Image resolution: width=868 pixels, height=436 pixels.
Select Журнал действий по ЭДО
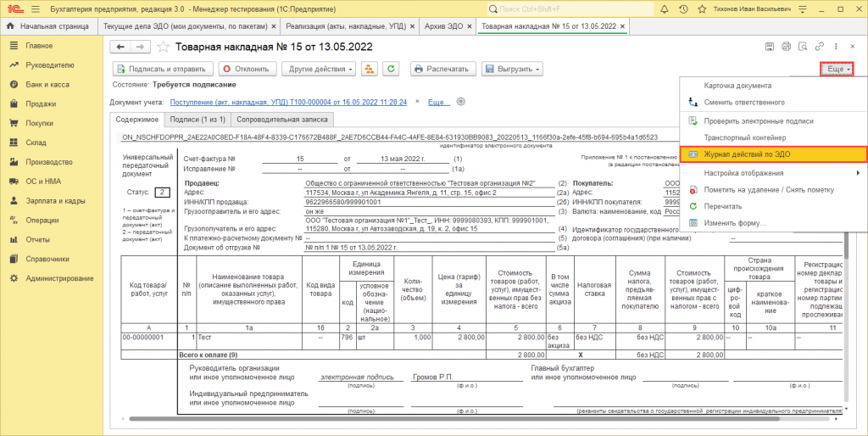pos(773,154)
